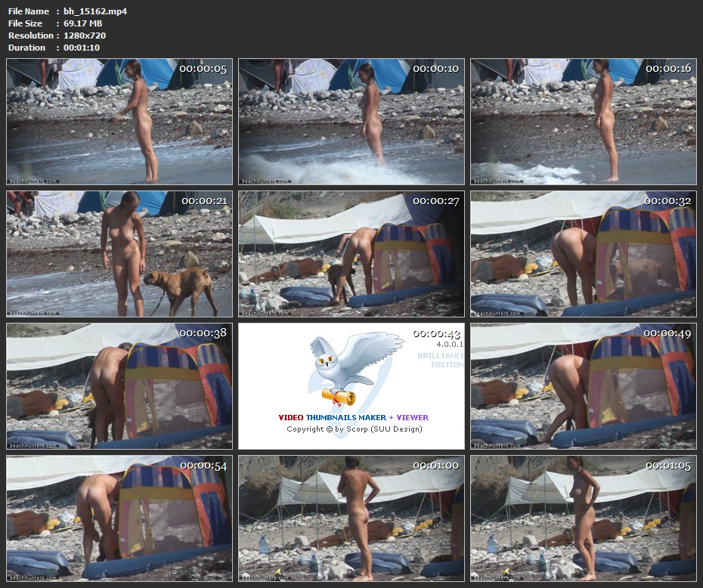Open the 00:00:49 frame
Viewport: 703px width, 588px height.
pos(583,386)
